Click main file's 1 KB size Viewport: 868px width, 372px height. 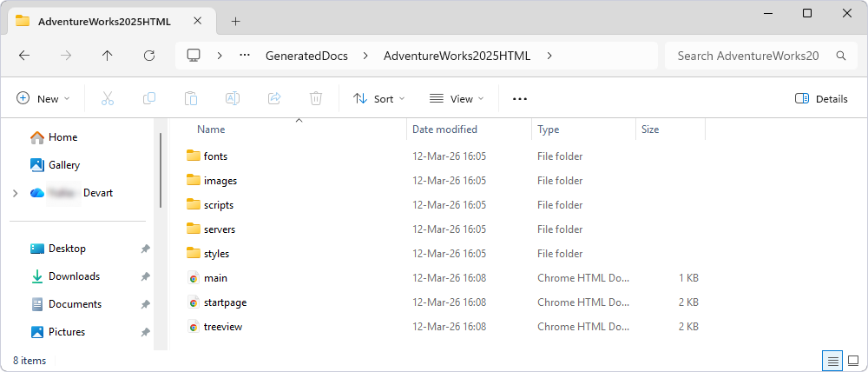tap(688, 278)
